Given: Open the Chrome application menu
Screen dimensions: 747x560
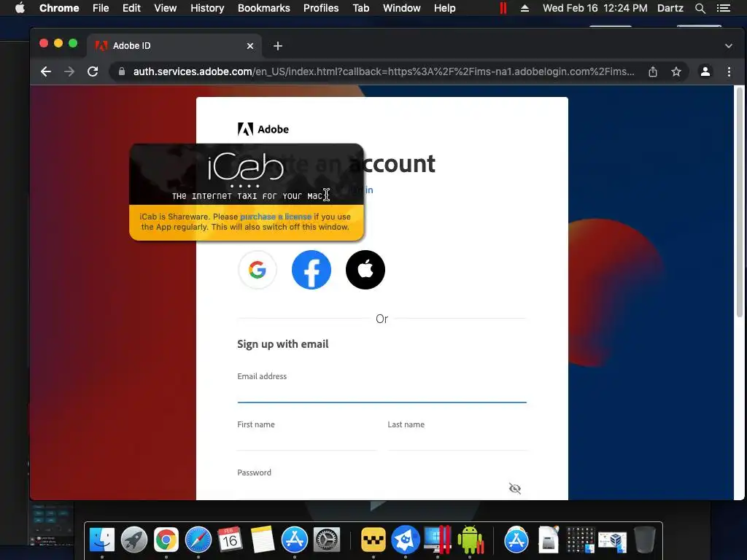Looking at the screenshot, I should point(59,8).
